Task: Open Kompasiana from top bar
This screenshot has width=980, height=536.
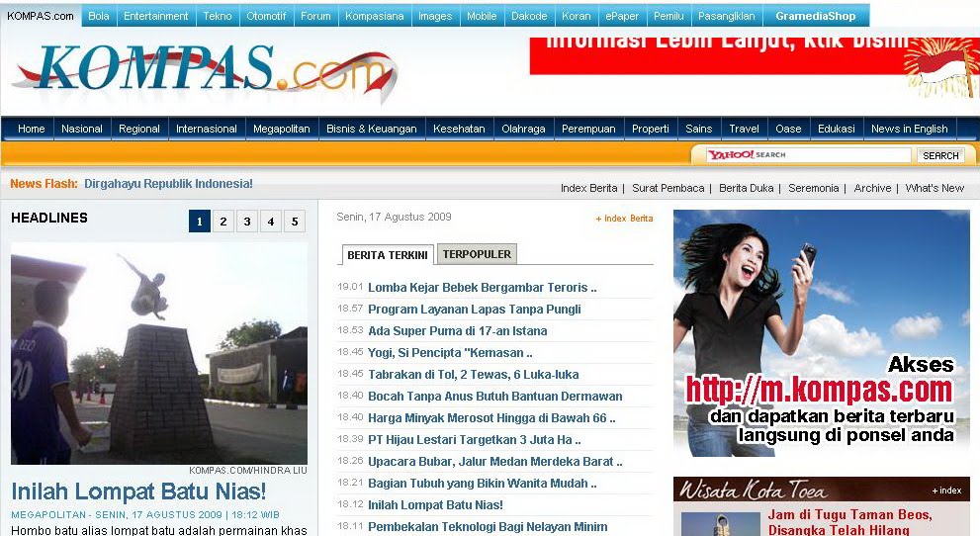Action: pos(375,16)
